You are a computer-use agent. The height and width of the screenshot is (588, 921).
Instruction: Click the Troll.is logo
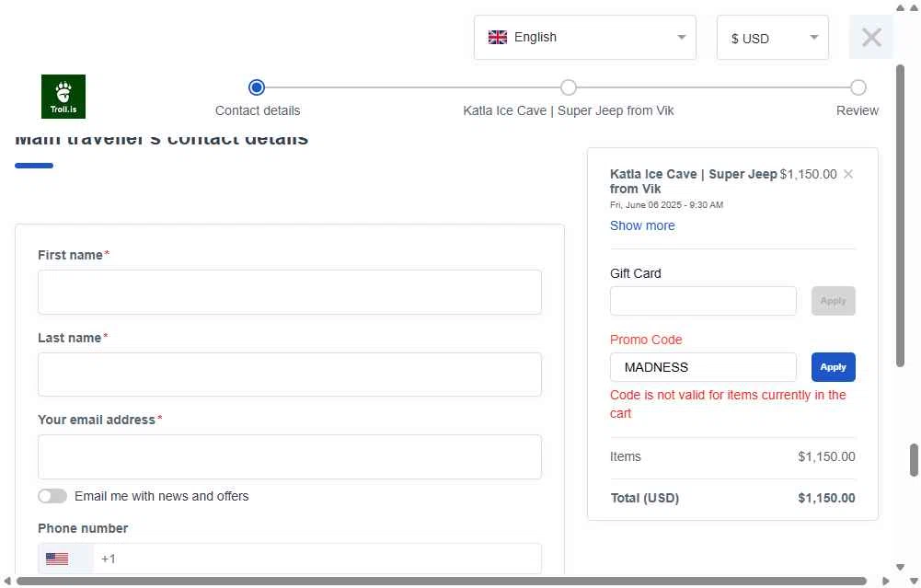[x=63, y=97]
